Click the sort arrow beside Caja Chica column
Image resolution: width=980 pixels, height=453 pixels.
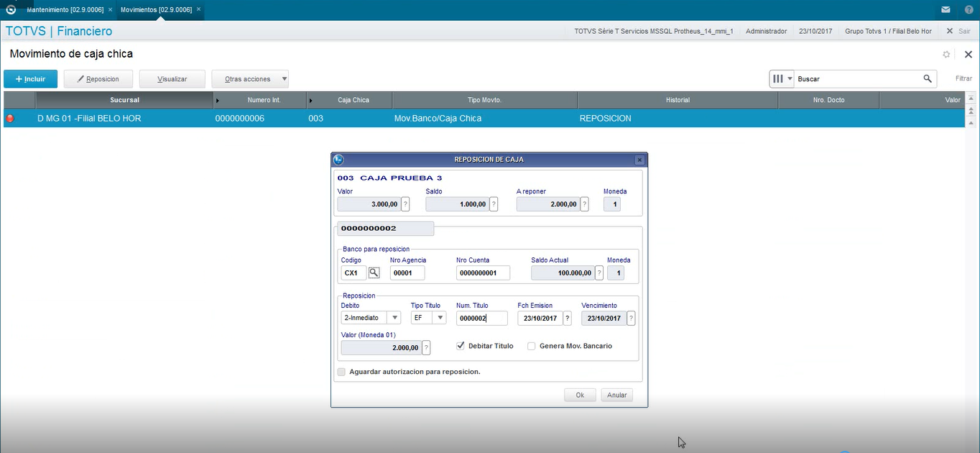pyautogui.click(x=311, y=101)
